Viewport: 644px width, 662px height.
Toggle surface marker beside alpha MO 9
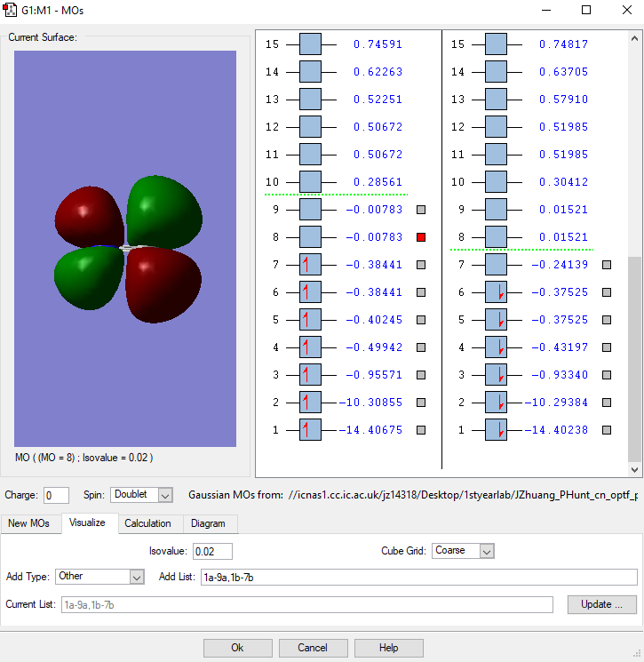421,210
